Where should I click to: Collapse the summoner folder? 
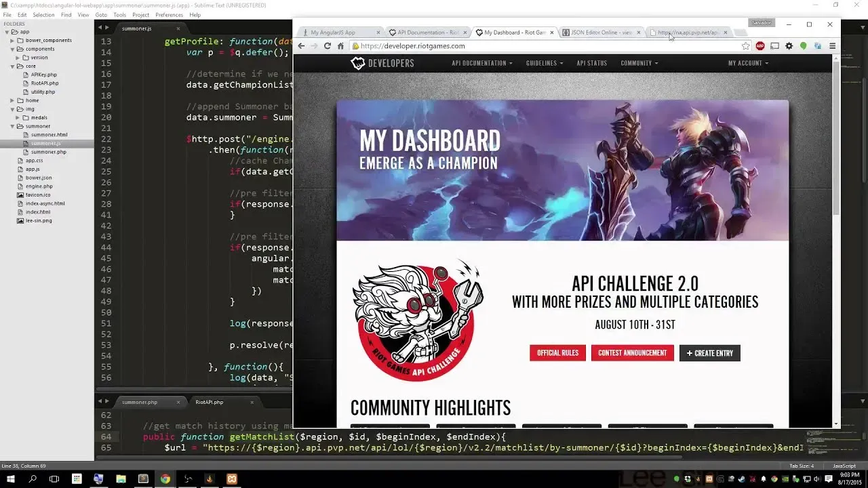tap(12, 126)
